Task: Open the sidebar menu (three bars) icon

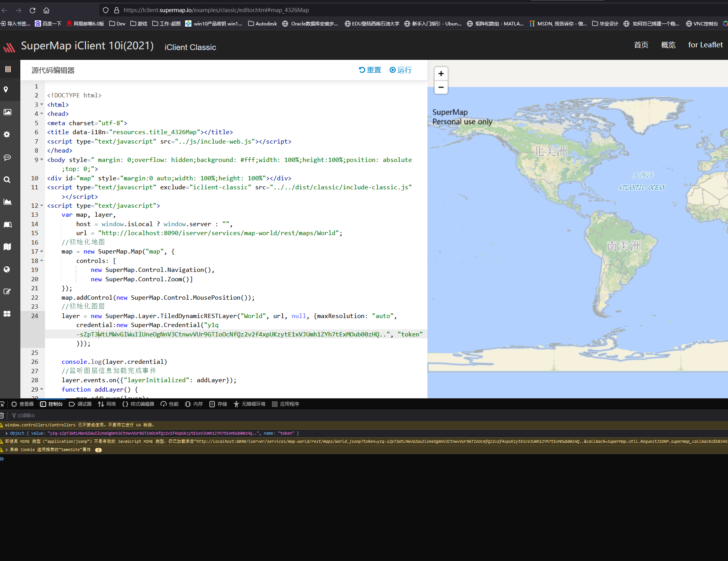Action: [x=8, y=69]
